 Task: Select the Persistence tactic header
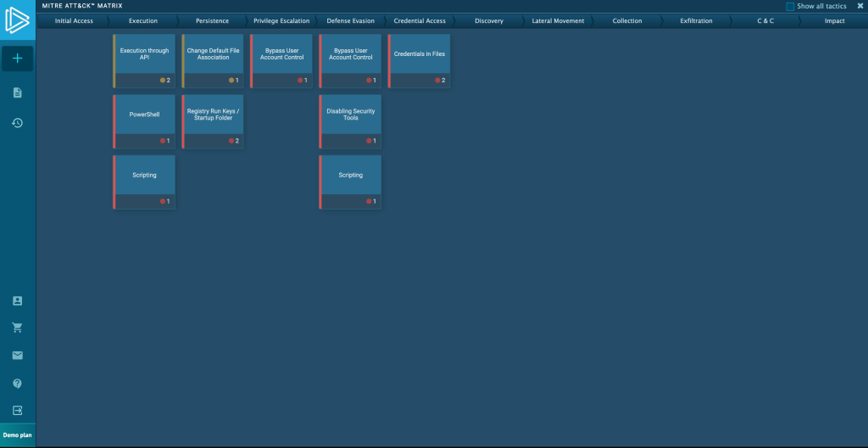[212, 21]
